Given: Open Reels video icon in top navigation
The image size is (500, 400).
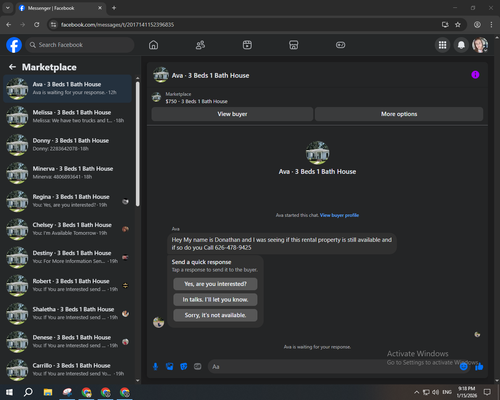Looking at the screenshot, I should pos(247,45).
